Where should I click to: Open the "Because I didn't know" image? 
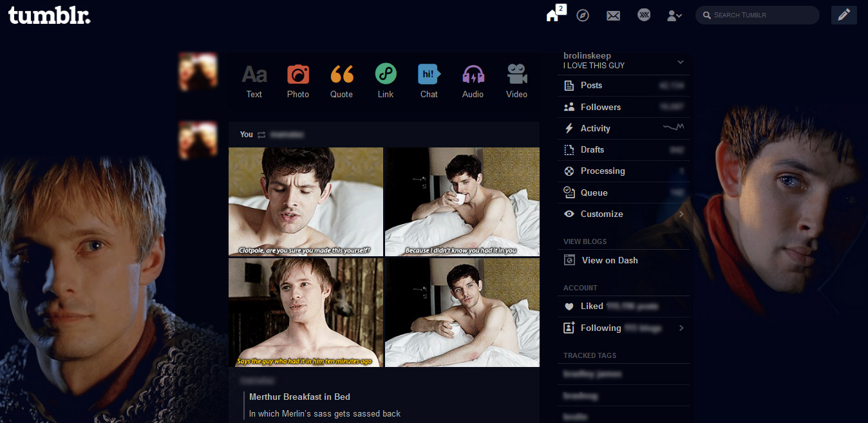[x=462, y=202]
